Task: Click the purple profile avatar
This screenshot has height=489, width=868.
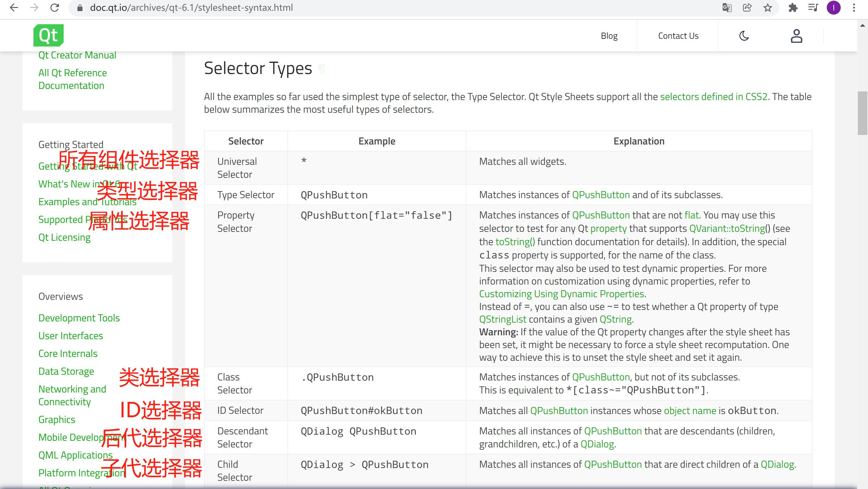Action: [x=834, y=7]
